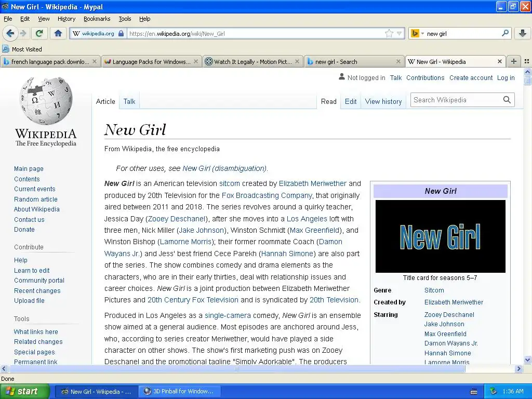Click the user icon beside Not logged in
The image size is (532, 399).
342,77
